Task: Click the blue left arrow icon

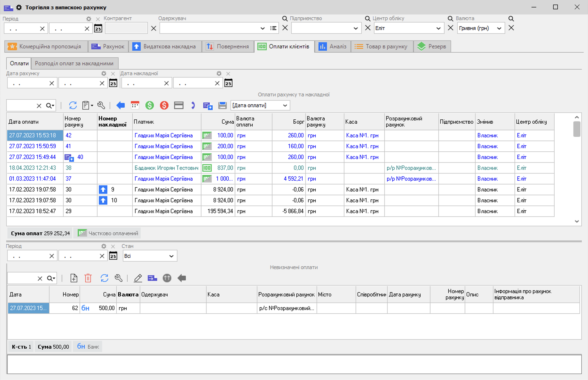Action: tap(120, 105)
